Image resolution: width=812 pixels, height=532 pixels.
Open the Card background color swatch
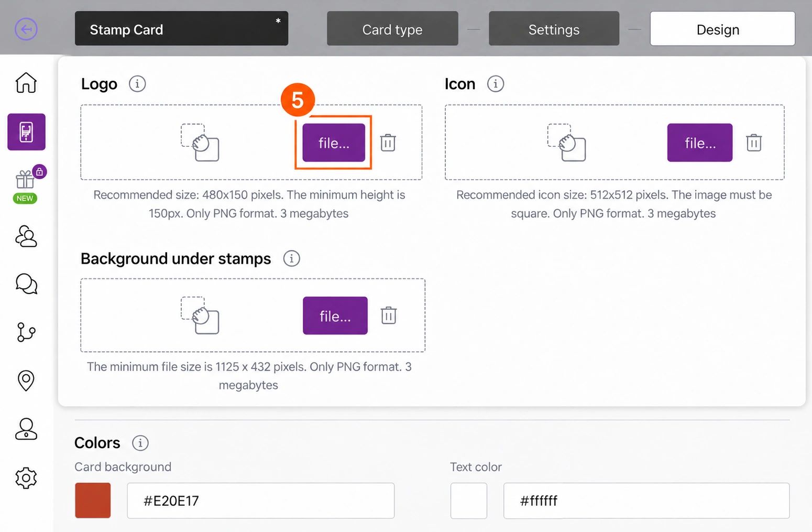tap(93, 501)
